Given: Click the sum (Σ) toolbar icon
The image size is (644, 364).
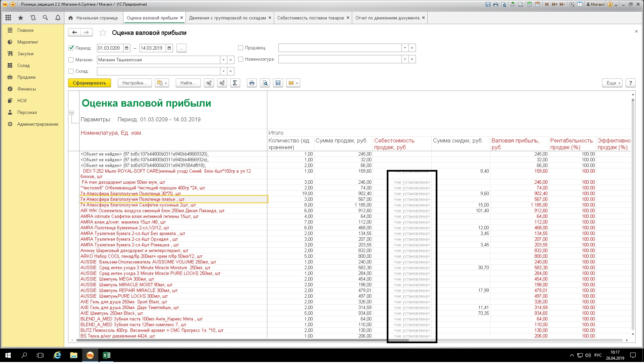Looking at the screenshot, I should pyautogui.click(x=235, y=83).
